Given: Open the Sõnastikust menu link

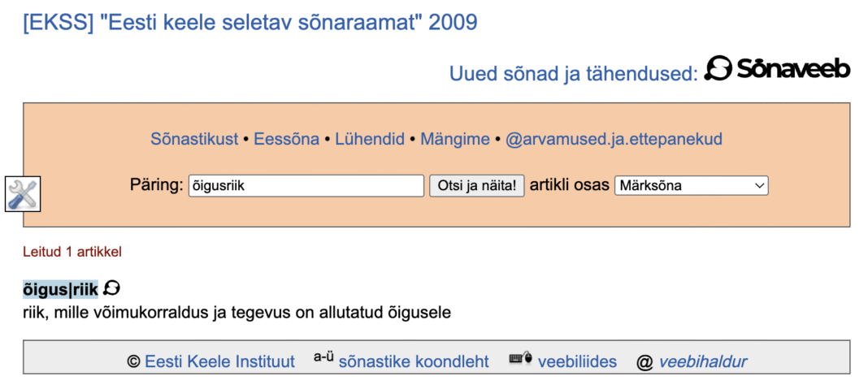Looking at the screenshot, I should 194,139.
